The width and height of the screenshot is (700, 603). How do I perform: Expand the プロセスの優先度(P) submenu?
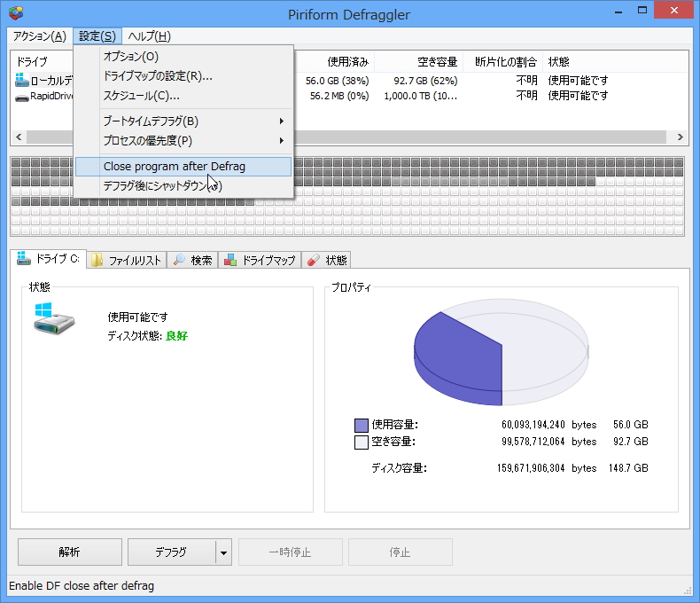(183, 141)
